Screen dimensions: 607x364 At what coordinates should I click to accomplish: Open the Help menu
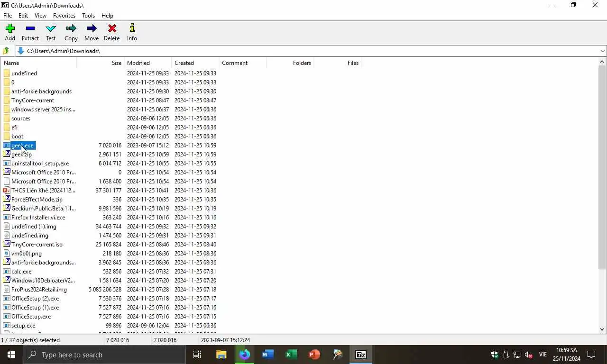(107, 16)
